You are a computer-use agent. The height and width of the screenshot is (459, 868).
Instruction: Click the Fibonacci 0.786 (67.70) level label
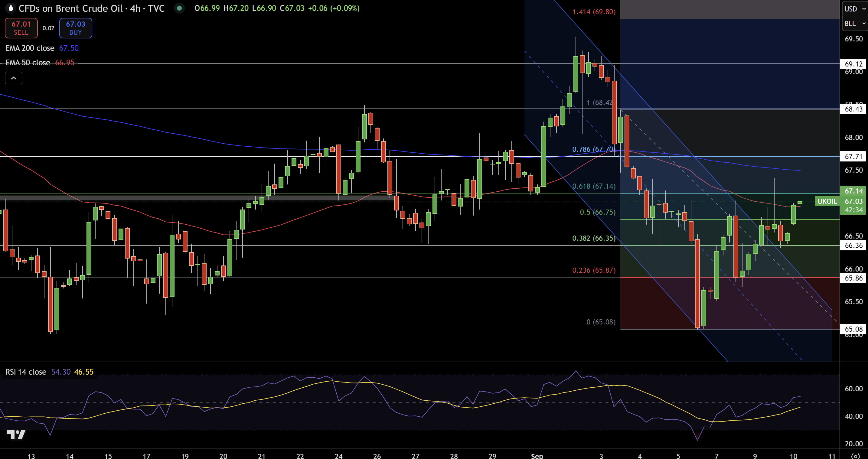[593, 149]
